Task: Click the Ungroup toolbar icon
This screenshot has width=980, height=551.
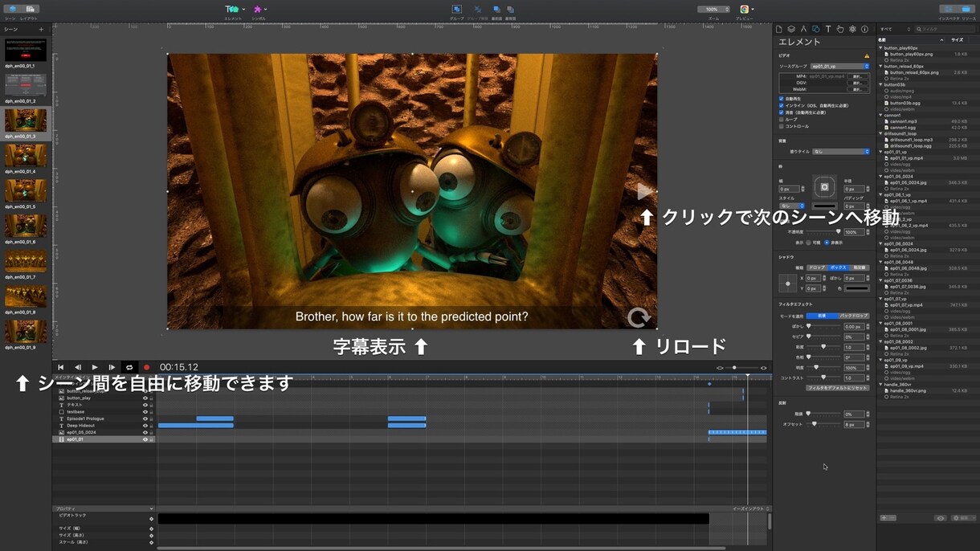Action: tap(477, 10)
